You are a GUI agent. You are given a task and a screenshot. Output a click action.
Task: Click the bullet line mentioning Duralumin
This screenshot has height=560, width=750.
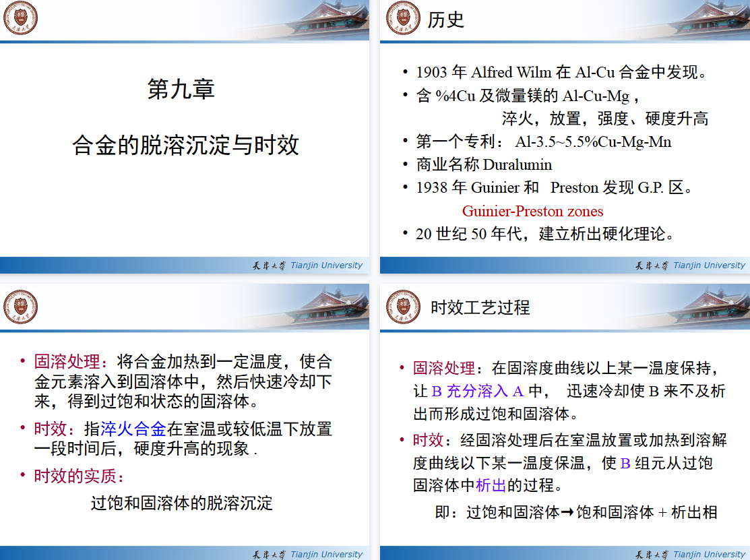pyautogui.click(x=484, y=164)
